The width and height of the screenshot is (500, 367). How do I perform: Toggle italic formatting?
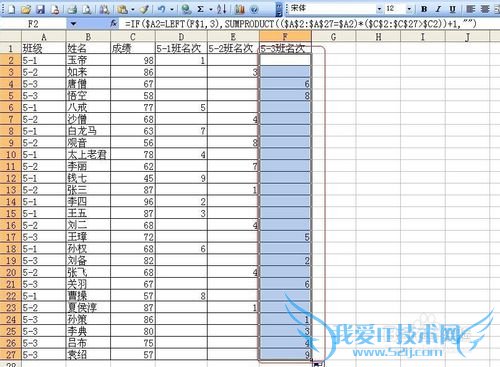tap(438, 9)
